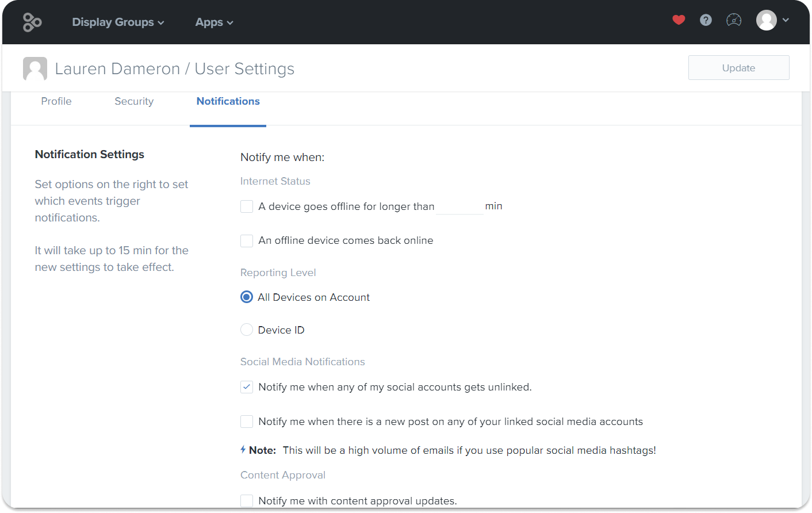Click the offline minutes input field
Image resolution: width=812 pixels, height=513 pixels.
pyautogui.click(x=459, y=206)
